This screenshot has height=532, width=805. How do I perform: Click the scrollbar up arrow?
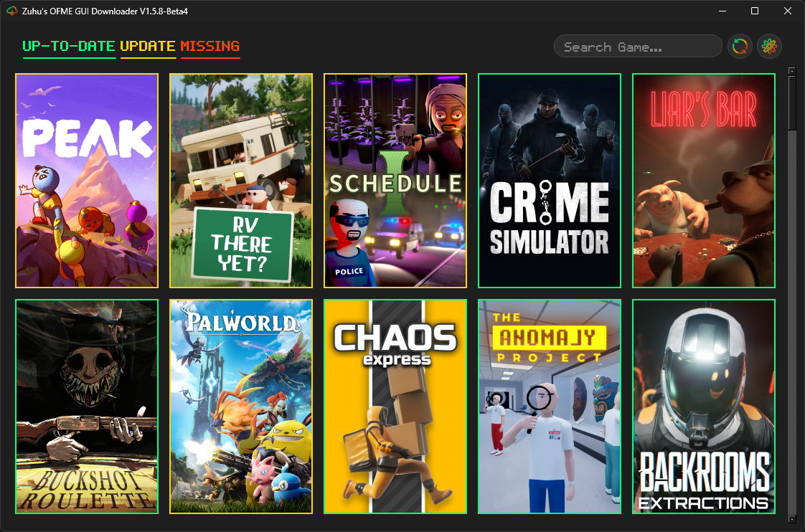(791, 71)
